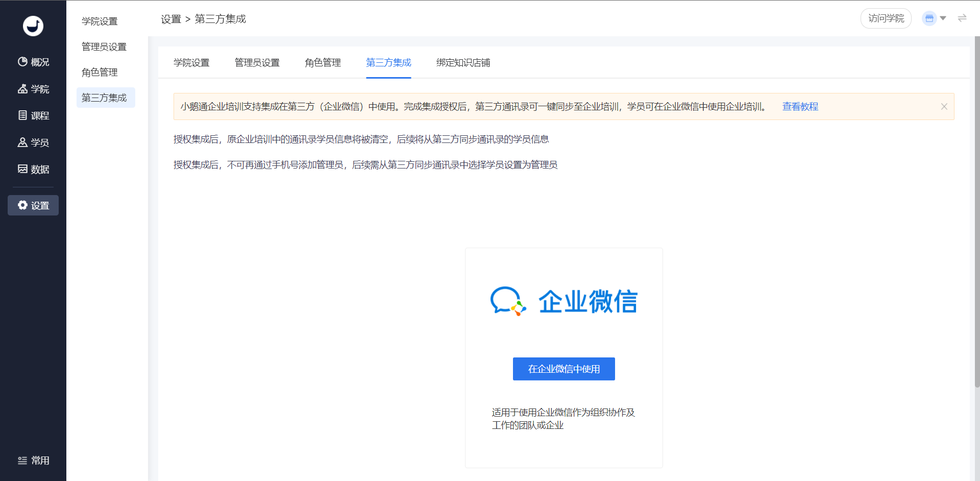
Task: Select the 设置 settings item in sidebar
Action: point(33,205)
